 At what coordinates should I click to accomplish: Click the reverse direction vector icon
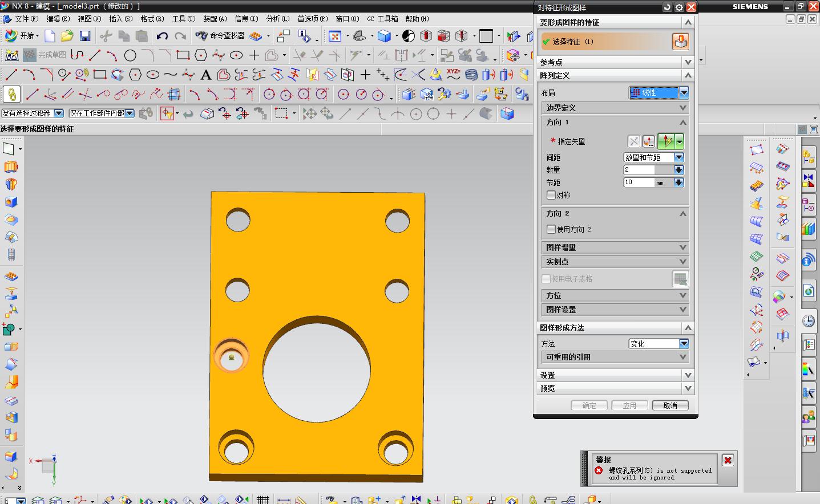(633, 141)
